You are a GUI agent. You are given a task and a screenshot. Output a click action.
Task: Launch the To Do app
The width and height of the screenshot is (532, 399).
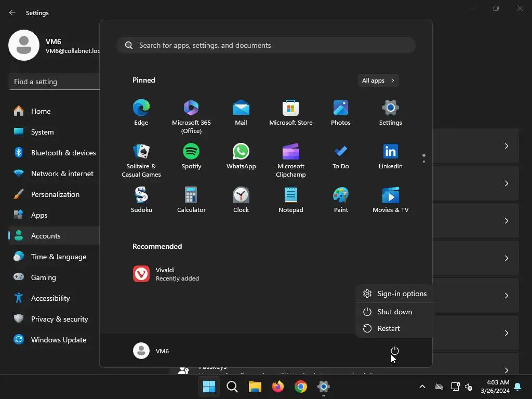point(341,156)
